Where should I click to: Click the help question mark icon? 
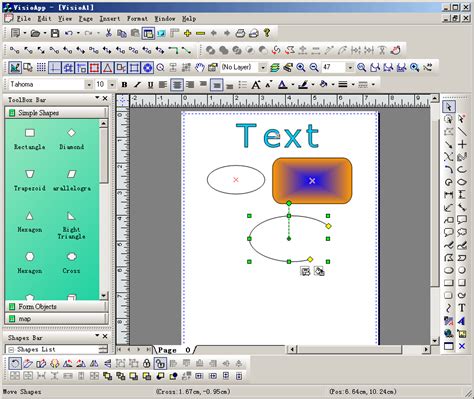coord(267,33)
